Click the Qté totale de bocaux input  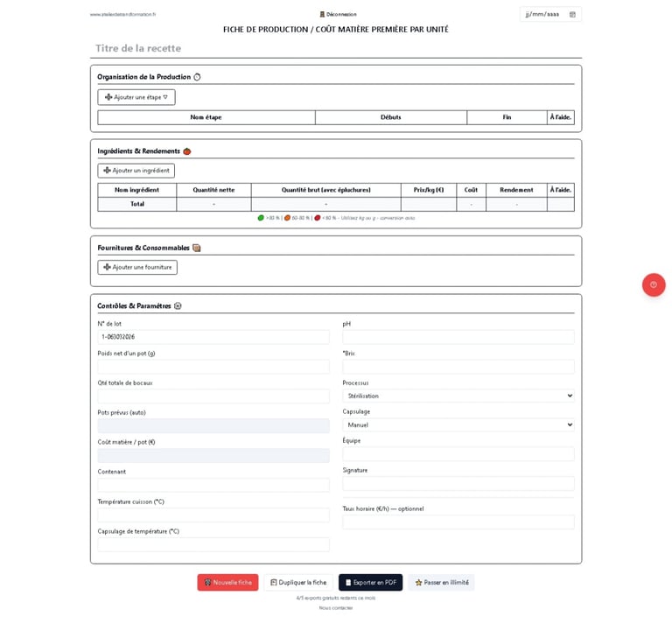213,396
